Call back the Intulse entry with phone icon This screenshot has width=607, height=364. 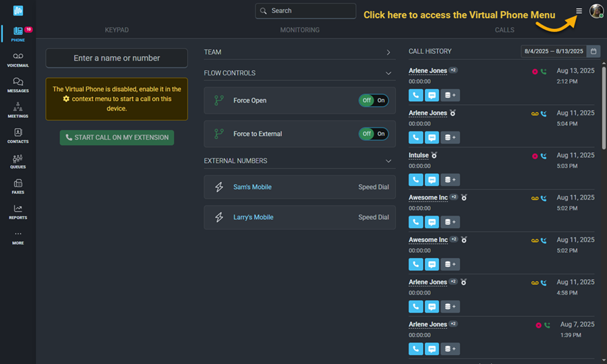click(415, 179)
